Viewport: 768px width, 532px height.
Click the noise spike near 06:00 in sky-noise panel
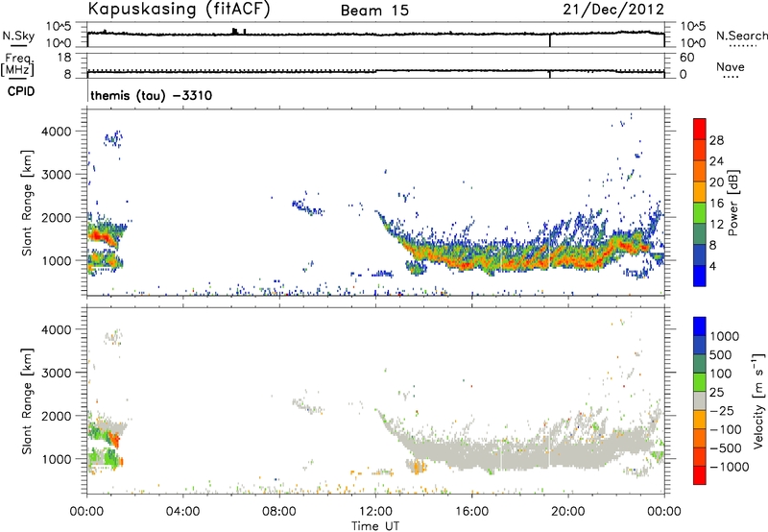234,31
